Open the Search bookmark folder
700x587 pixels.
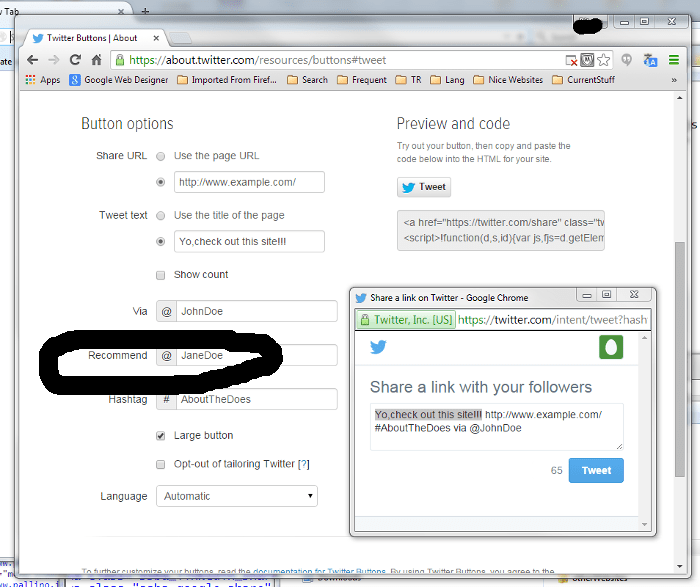pyautogui.click(x=307, y=80)
